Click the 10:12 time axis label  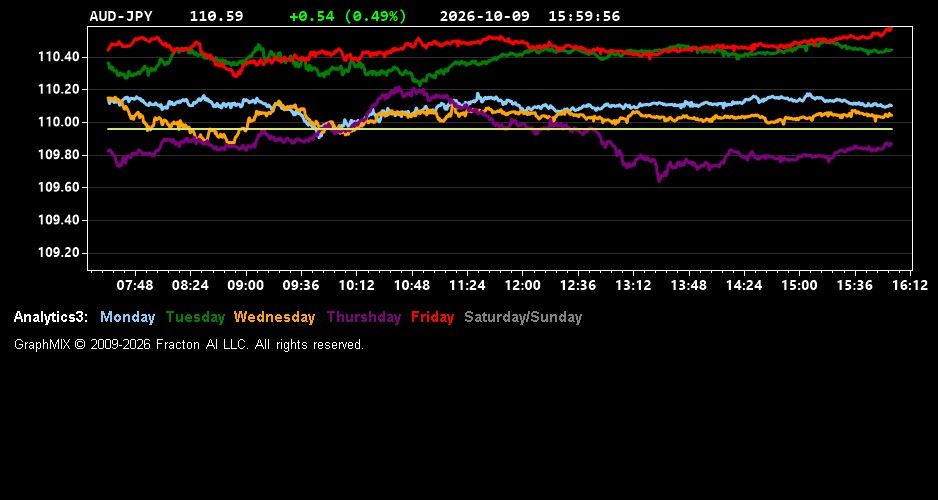coord(357,286)
